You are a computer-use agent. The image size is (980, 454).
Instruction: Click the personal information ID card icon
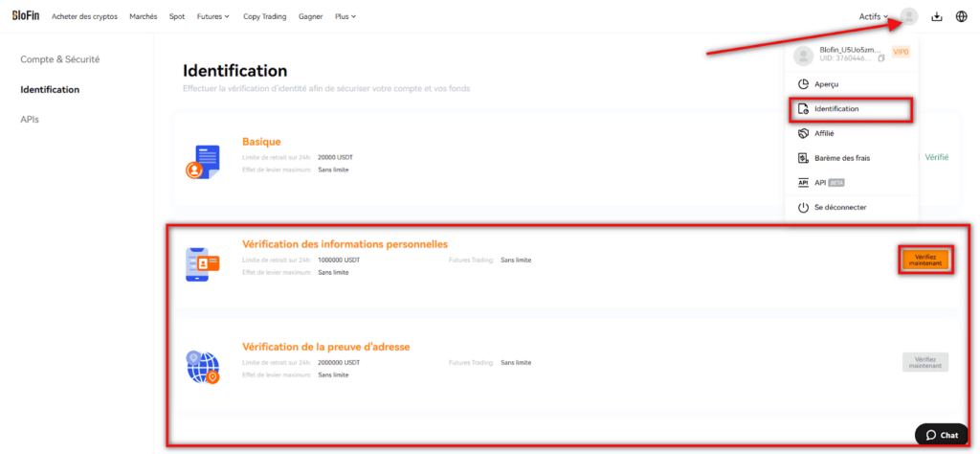tap(202, 264)
